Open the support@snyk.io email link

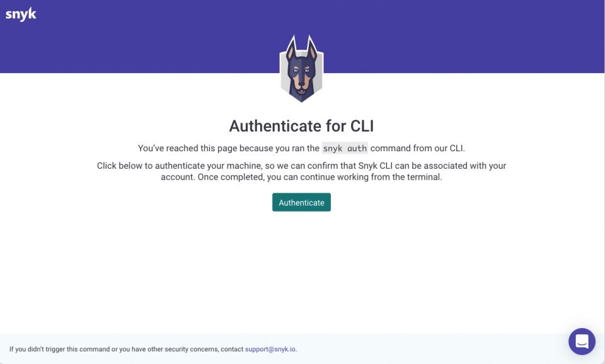(271, 349)
